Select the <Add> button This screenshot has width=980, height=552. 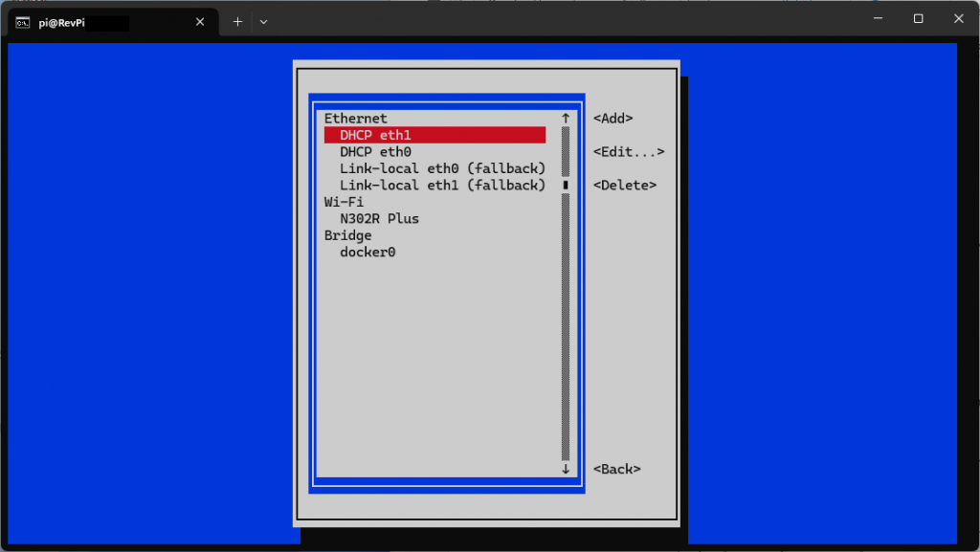(x=613, y=118)
